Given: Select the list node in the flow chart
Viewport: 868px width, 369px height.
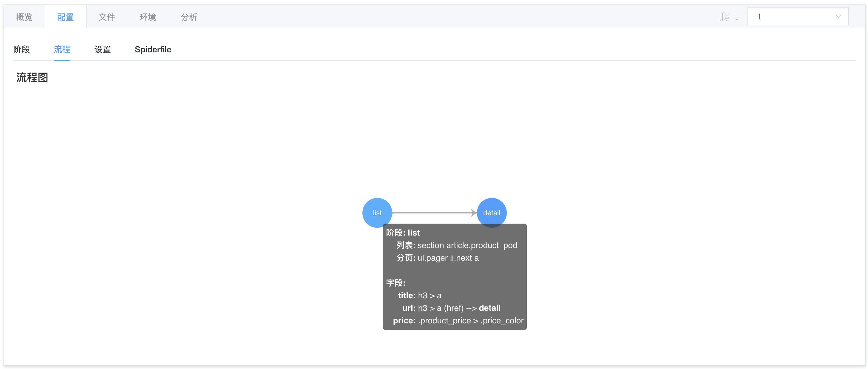Looking at the screenshot, I should point(377,213).
